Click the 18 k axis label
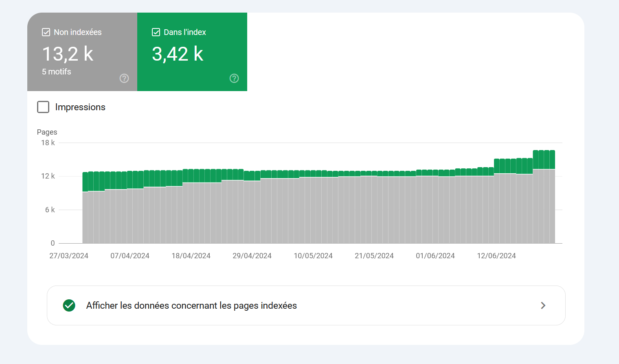The height and width of the screenshot is (364, 619). click(48, 143)
